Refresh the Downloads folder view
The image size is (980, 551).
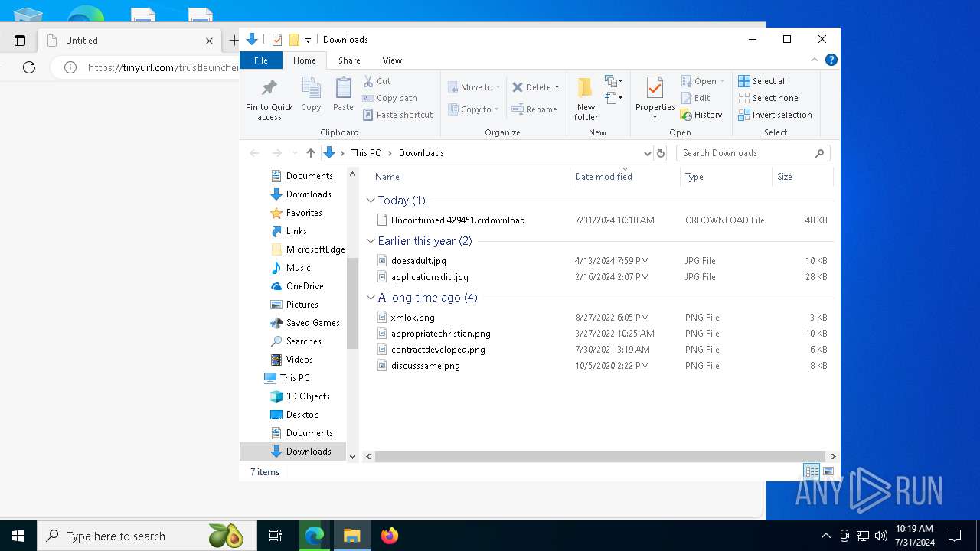click(661, 153)
